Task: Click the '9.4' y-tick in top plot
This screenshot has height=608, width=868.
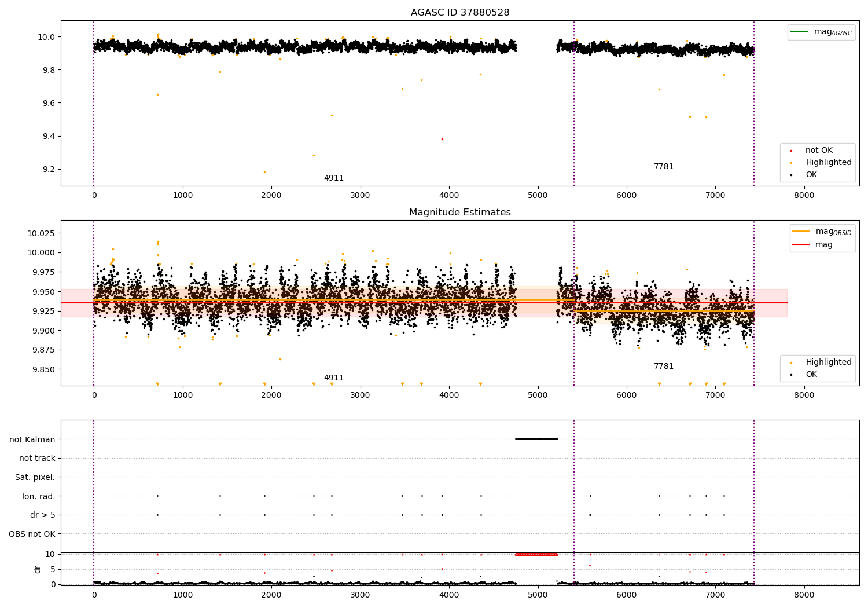Action: (49, 136)
